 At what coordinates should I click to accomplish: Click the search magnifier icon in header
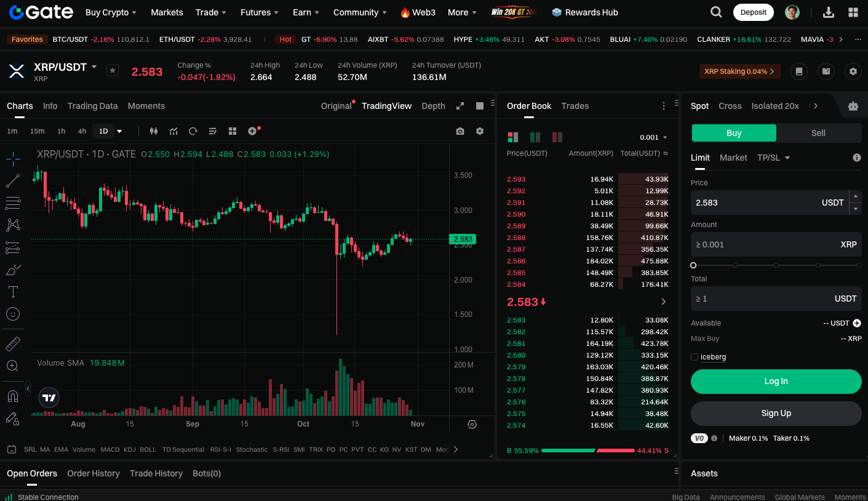(716, 12)
